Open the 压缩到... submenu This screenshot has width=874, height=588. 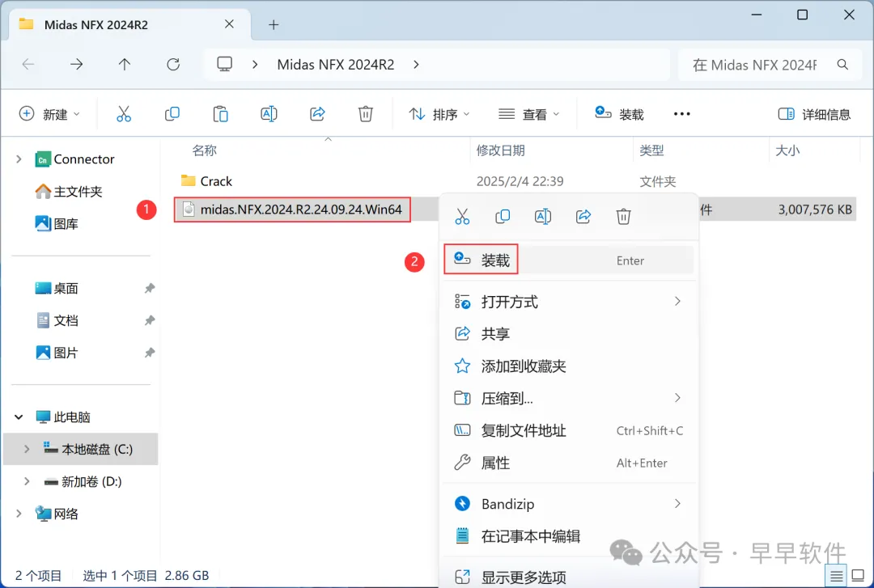(x=569, y=399)
